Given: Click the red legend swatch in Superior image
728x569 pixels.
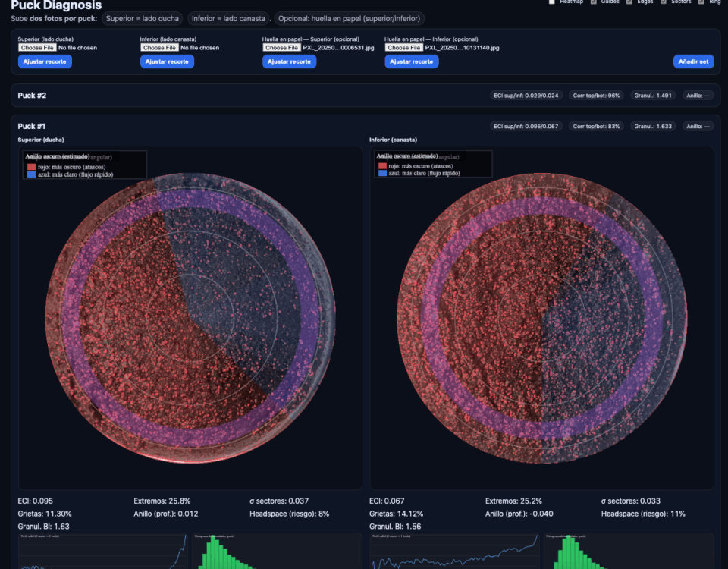Looking at the screenshot, I should (x=32, y=167).
